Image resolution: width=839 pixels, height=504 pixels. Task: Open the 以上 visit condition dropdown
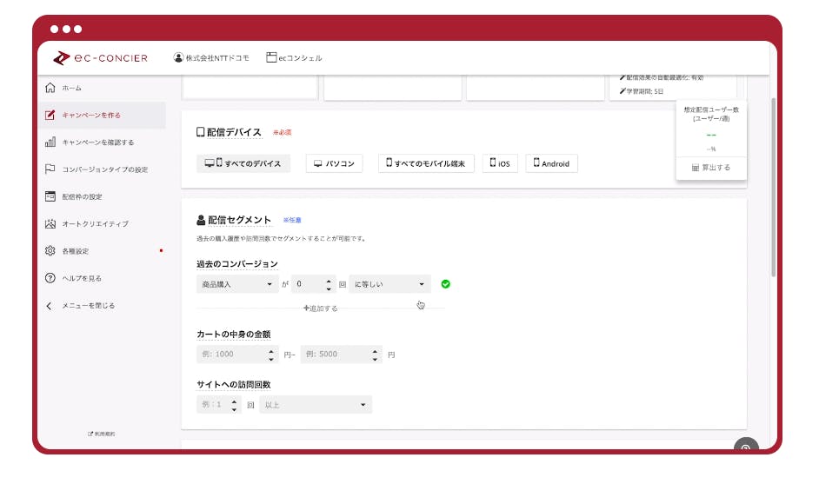(x=316, y=404)
